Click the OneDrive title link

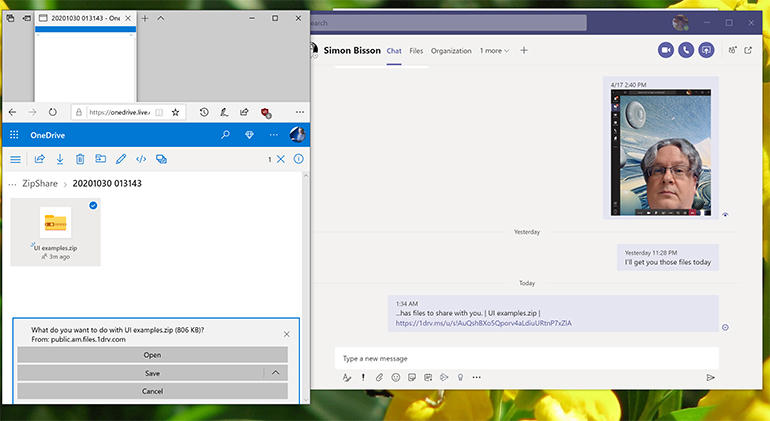48,135
